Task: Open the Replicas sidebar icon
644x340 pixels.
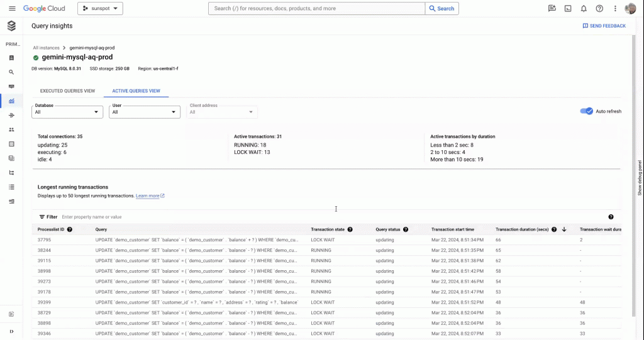Action: [11, 173]
